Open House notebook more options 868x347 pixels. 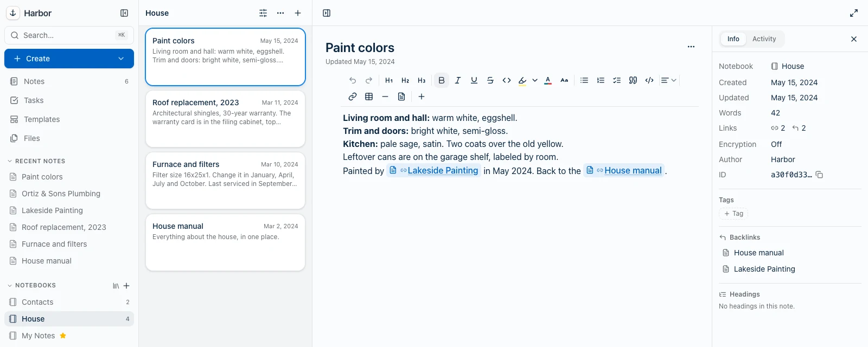click(280, 13)
